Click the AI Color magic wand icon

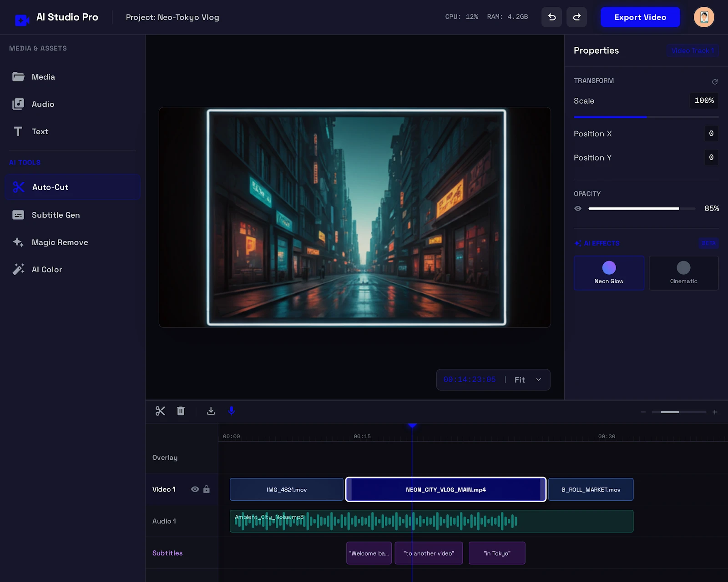(18, 270)
